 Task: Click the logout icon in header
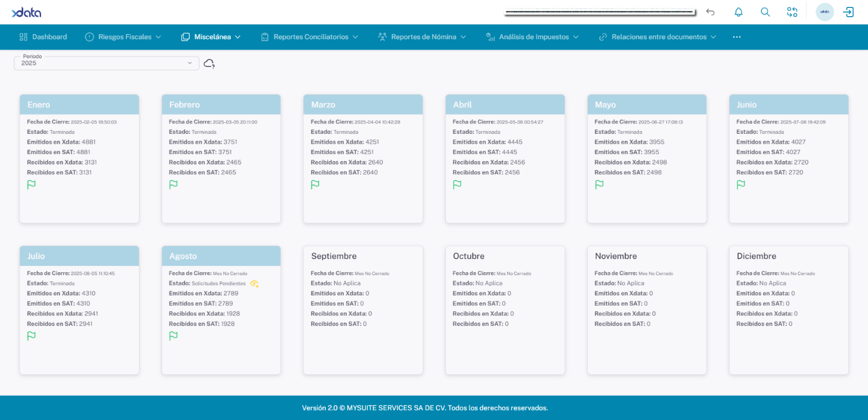click(848, 12)
